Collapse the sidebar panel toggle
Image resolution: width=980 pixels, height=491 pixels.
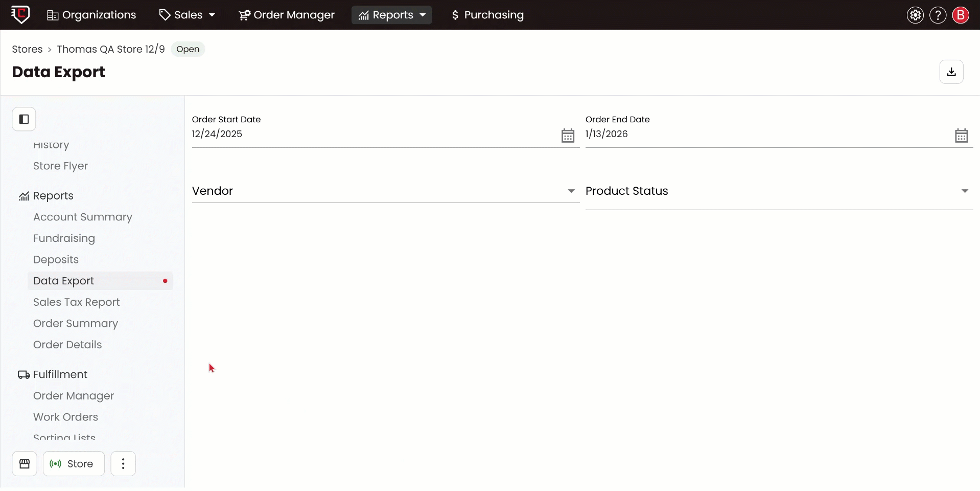[x=24, y=119]
